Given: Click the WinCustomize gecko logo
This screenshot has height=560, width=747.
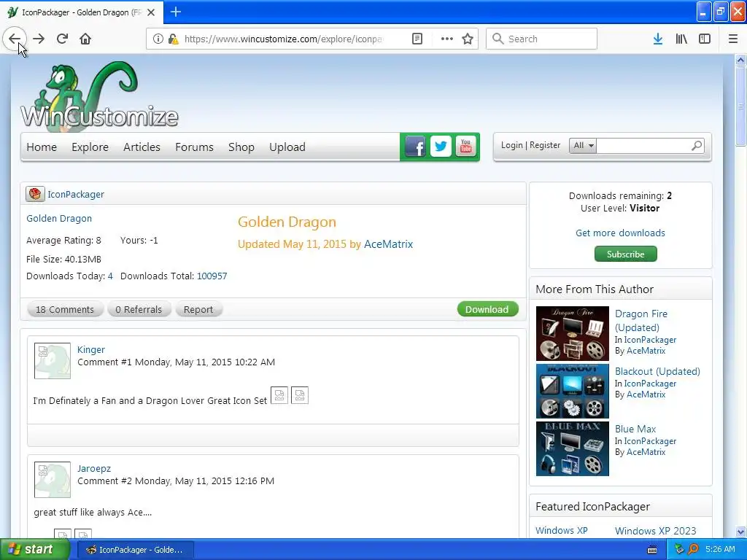Looking at the screenshot, I should pos(99,96).
